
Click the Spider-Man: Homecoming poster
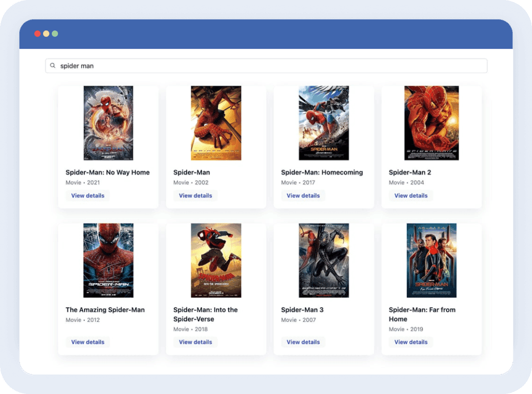point(324,123)
